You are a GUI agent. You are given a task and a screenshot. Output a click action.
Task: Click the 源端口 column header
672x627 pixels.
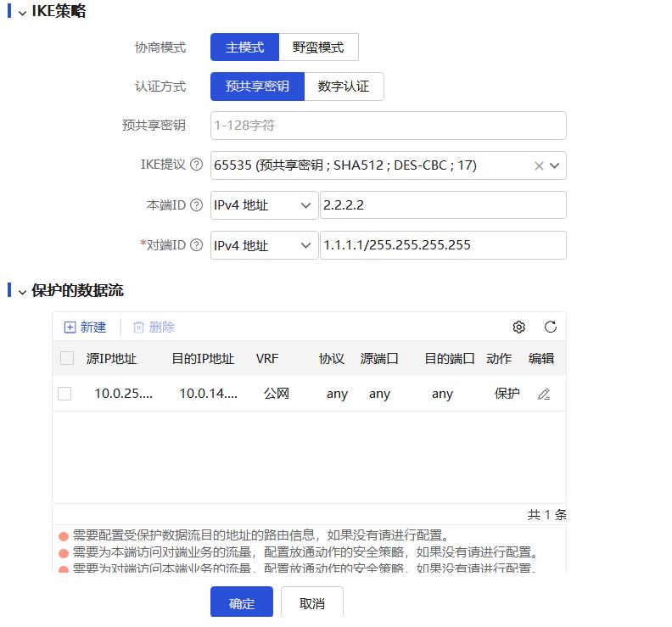click(x=379, y=358)
